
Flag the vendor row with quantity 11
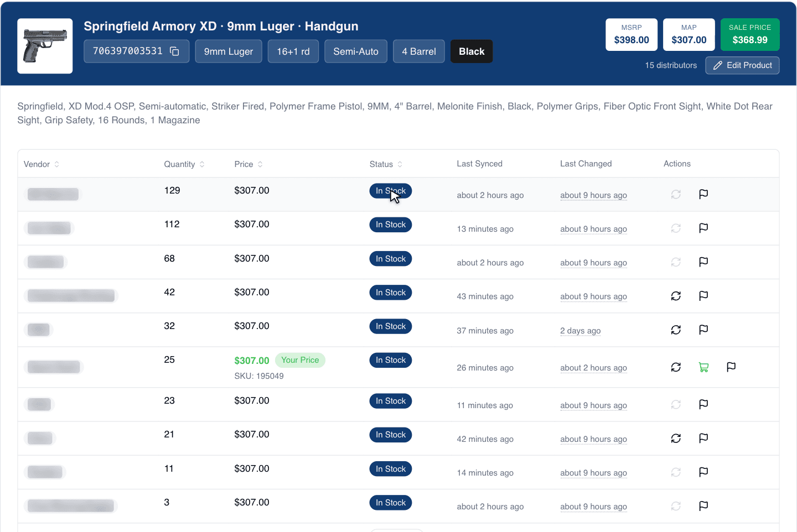(703, 472)
